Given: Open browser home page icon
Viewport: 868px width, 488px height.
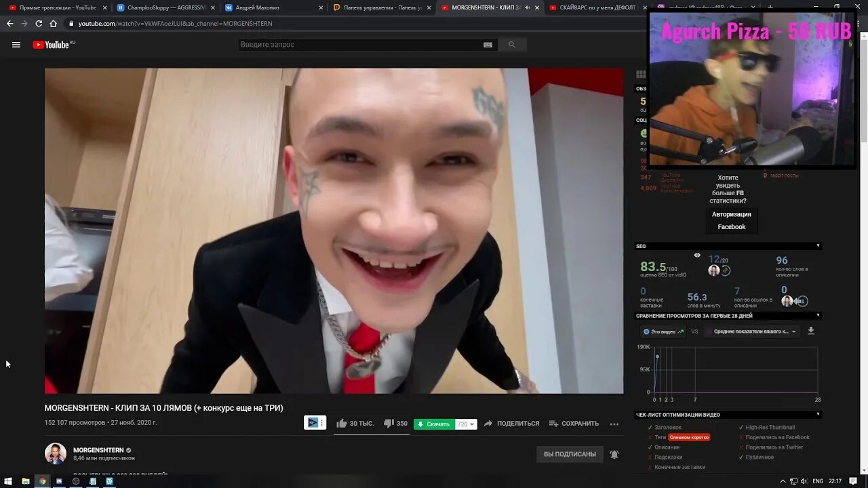Looking at the screenshot, I should 53,23.
